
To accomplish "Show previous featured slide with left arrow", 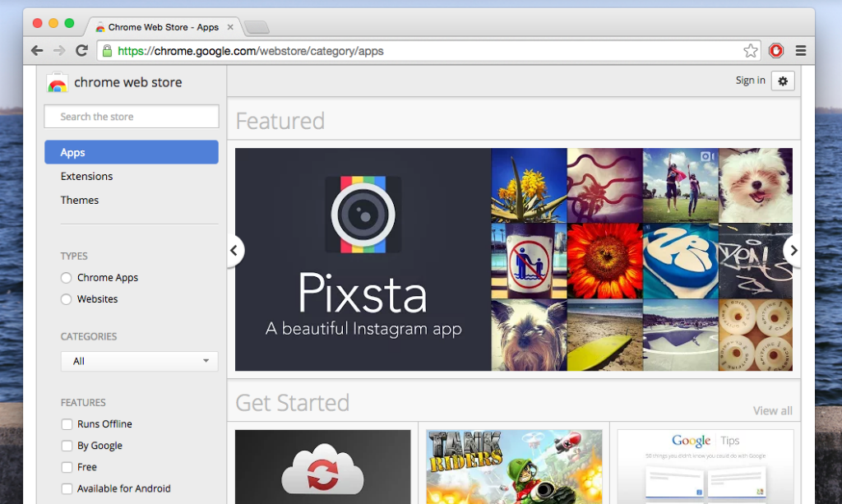I will tap(234, 251).
